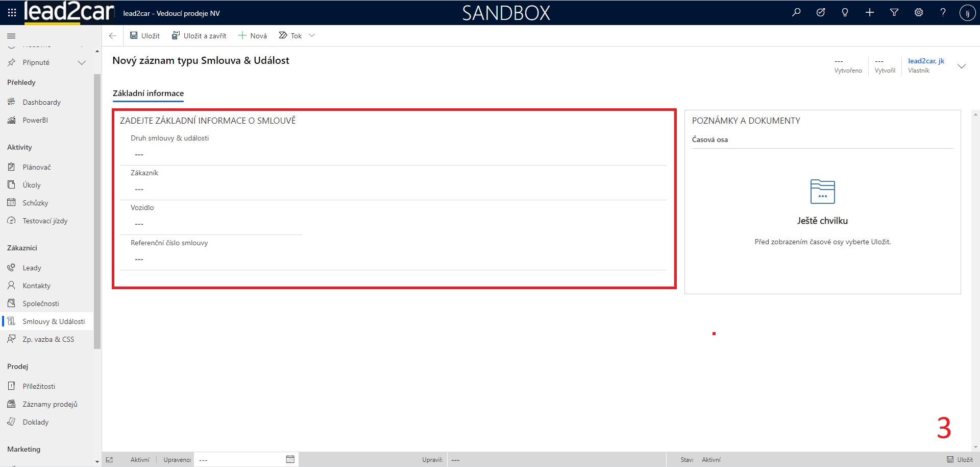
Task: Click the help question mark icon
Action: pos(943,12)
